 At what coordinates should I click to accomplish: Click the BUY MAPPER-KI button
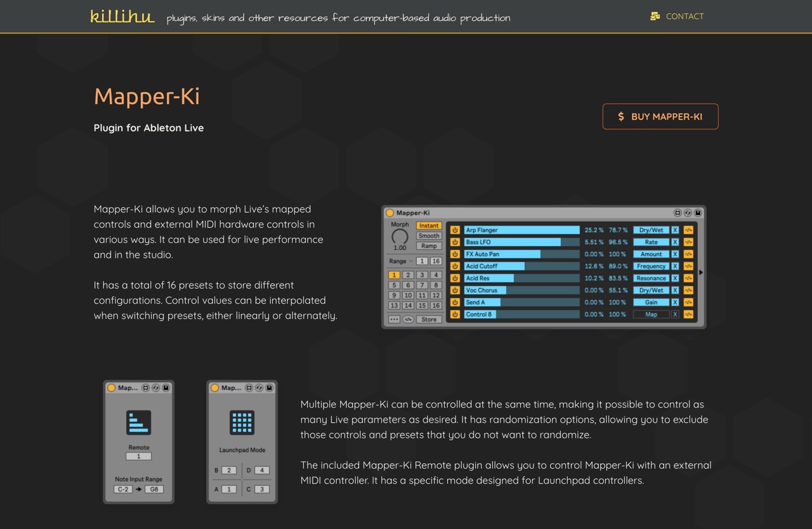point(660,116)
